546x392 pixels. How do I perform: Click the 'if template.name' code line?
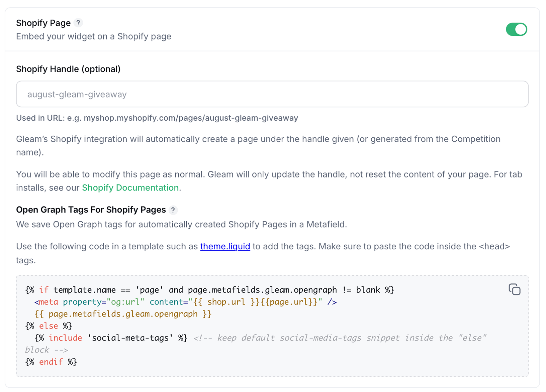(x=209, y=290)
